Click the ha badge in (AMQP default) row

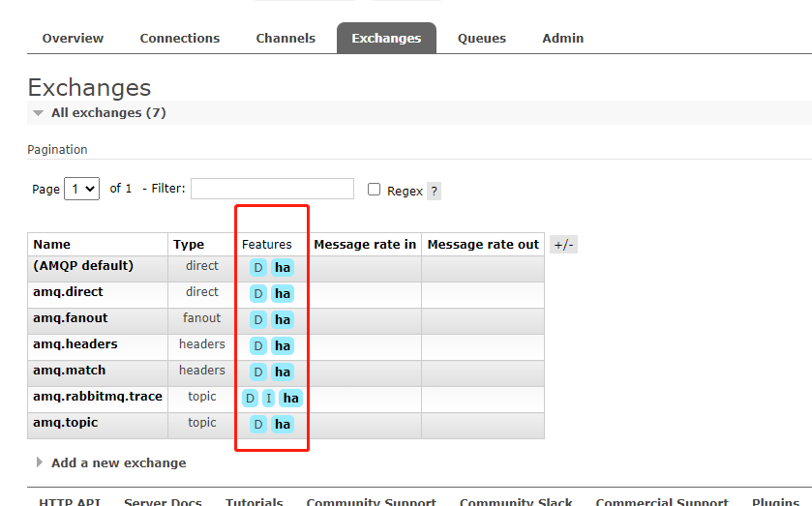(283, 268)
